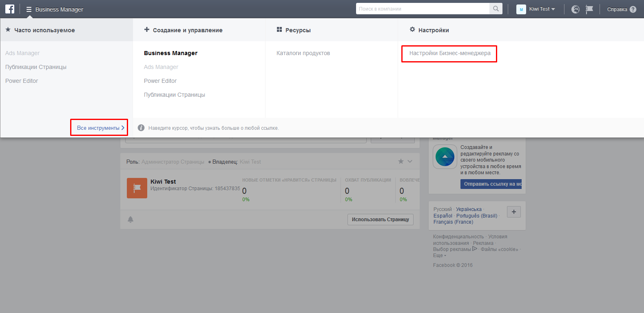Open the Реклама footer link
Screen dimensions: 644x313
483,243
